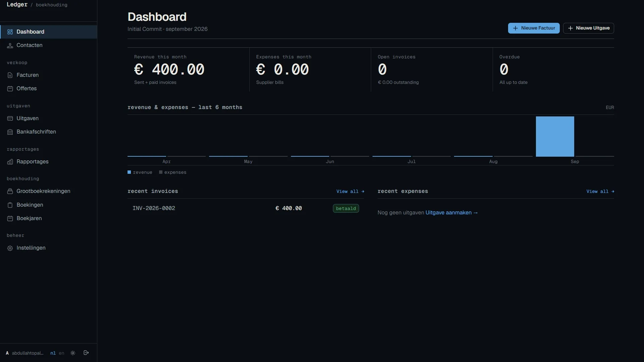
Task: Click the abdullahtopal username
Action: coord(28,353)
